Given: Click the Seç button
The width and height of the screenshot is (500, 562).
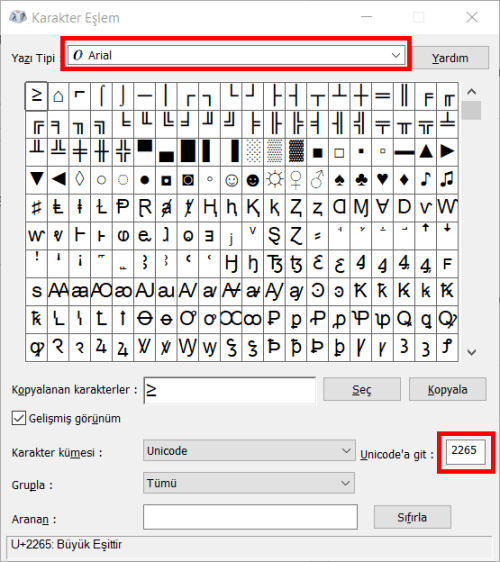Looking at the screenshot, I should point(362,389).
